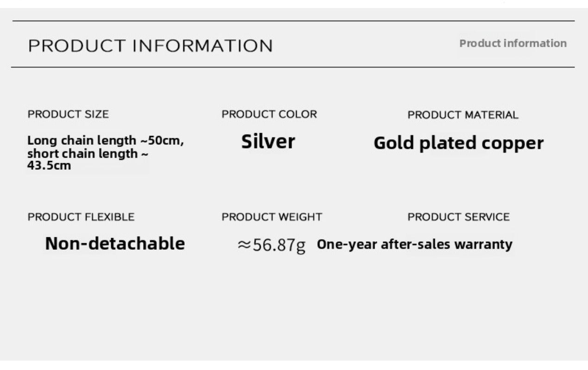
Task: Click the "short chain length ~" line
Action: coord(88,154)
